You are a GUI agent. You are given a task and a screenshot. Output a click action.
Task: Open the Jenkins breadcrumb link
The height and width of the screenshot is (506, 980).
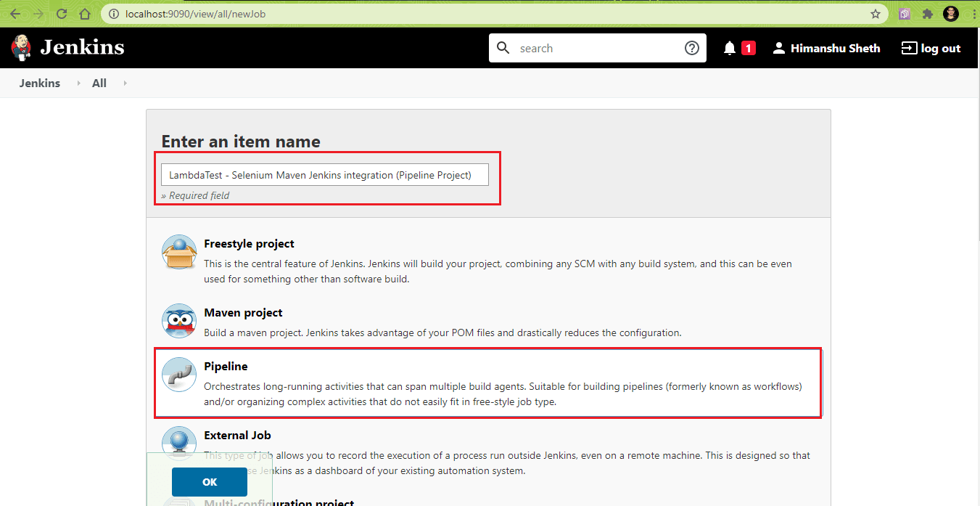[x=40, y=83]
